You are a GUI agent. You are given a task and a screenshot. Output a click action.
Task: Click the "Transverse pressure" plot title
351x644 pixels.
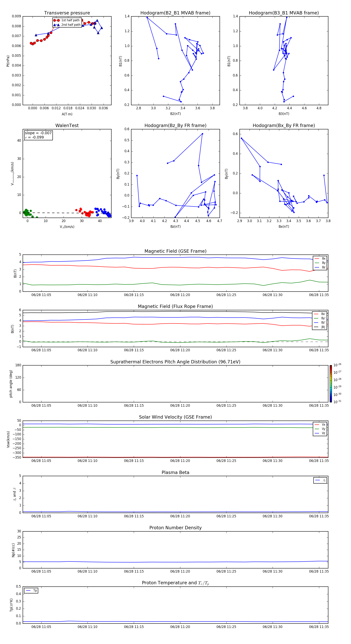tap(67, 13)
